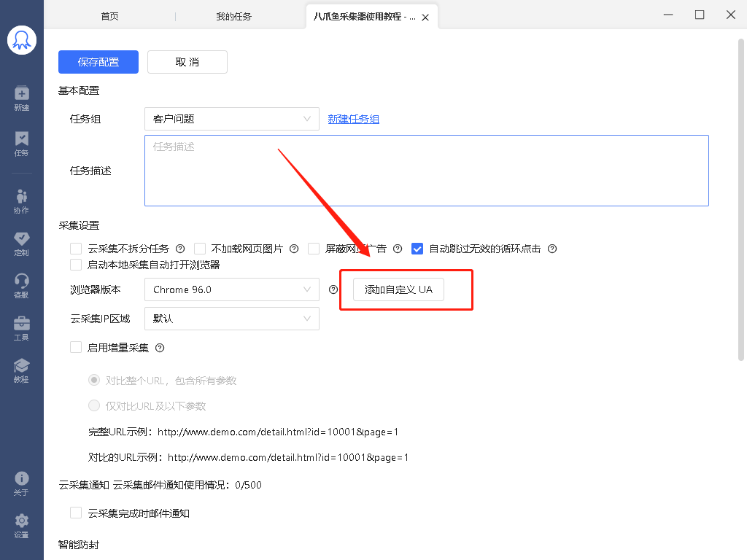The width and height of the screenshot is (747, 560).
Task: Click the 完整URL示例 demo.com address text
Action: 278,432
